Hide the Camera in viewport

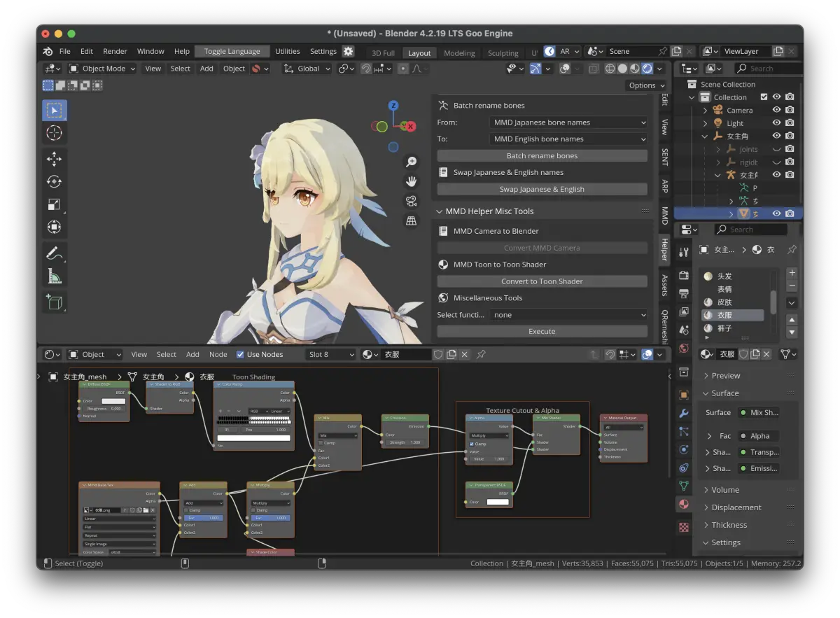pos(776,110)
